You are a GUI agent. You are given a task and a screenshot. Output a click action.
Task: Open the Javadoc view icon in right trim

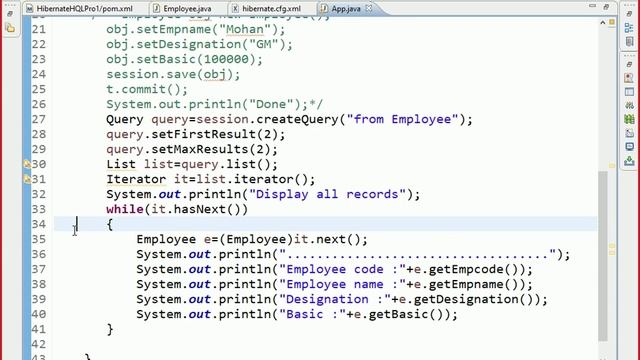[629, 91]
